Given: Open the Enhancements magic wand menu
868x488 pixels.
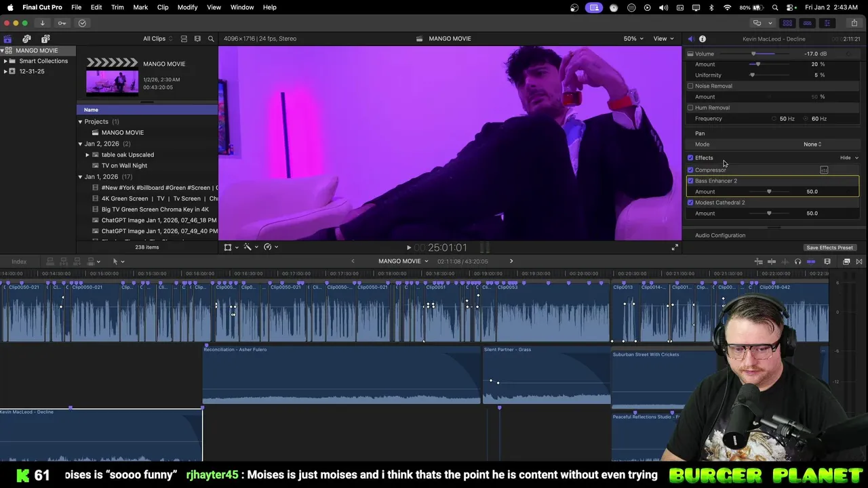Looking at the screenshot, I should [250, 247].
